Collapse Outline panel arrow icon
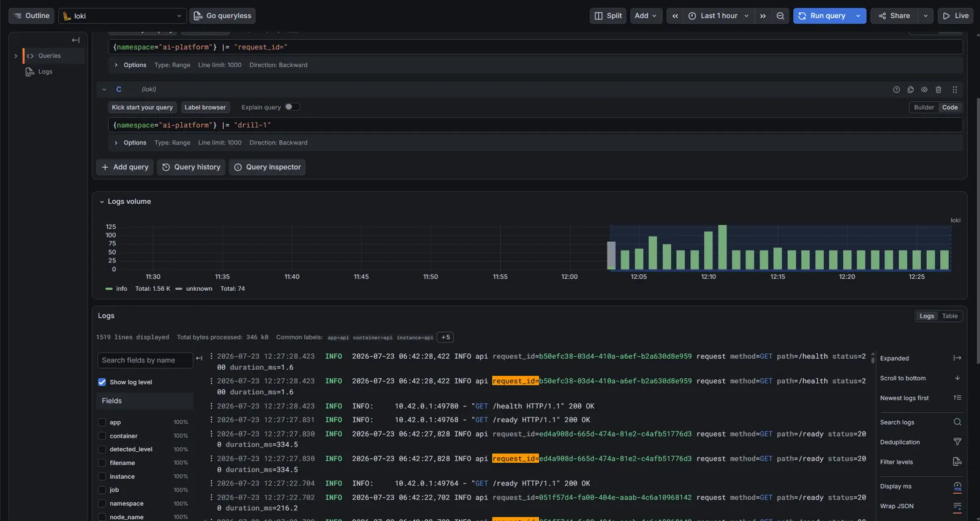980x521 pixels. [x=75, y=40]
